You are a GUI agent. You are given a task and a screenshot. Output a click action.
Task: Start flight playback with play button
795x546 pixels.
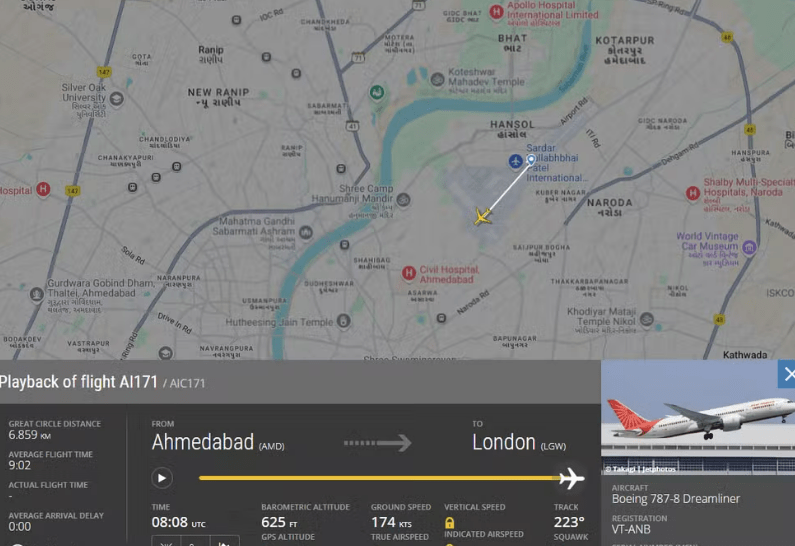[162, 478]
